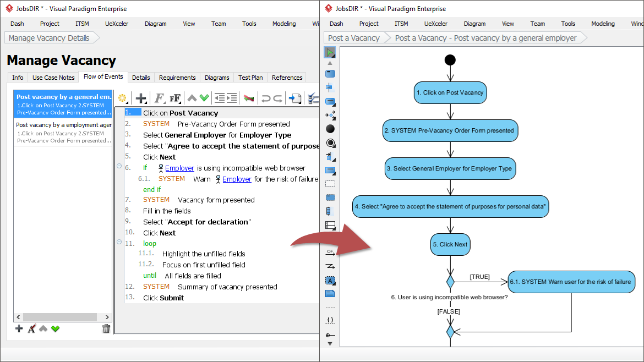Switch to the Use Case Notes tab

coord(53,78)
